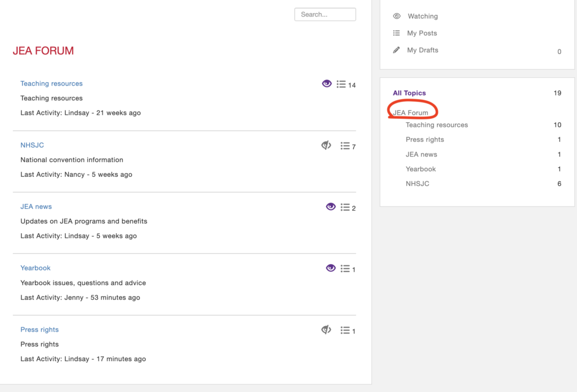This screenshot has width=577, height=392.
Task: Click the Press rights row list icon
Action: 345,330
